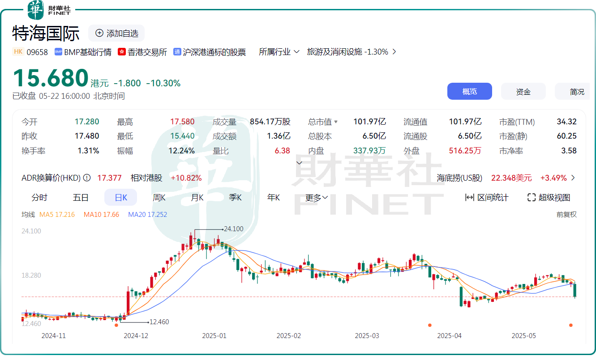The image size is (596, 364).
Task: Open 海底捞(US股) quote link
Action: pos(459,178)
